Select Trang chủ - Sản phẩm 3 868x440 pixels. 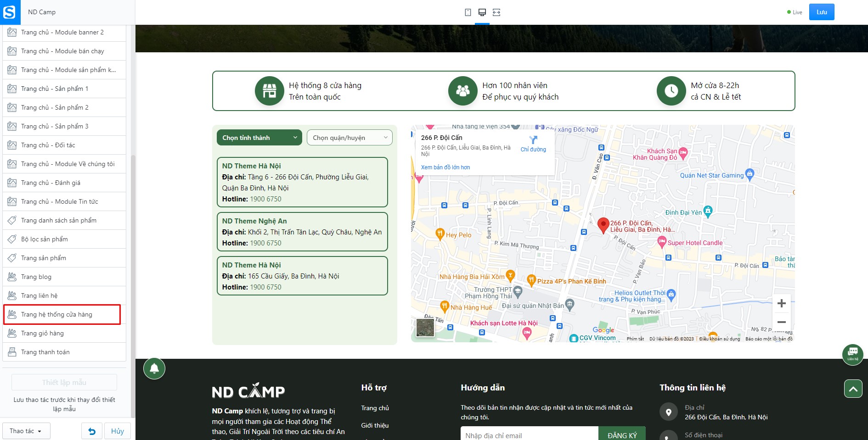point(64,126)
